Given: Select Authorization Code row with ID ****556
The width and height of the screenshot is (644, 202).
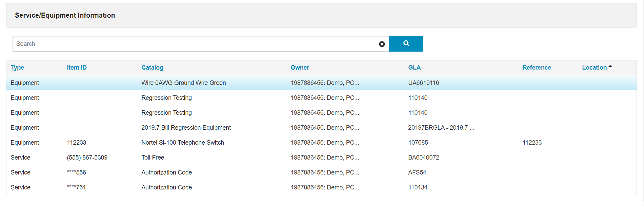Looking at the screenshot, I should pyautogui.click(x=166, y=172).
